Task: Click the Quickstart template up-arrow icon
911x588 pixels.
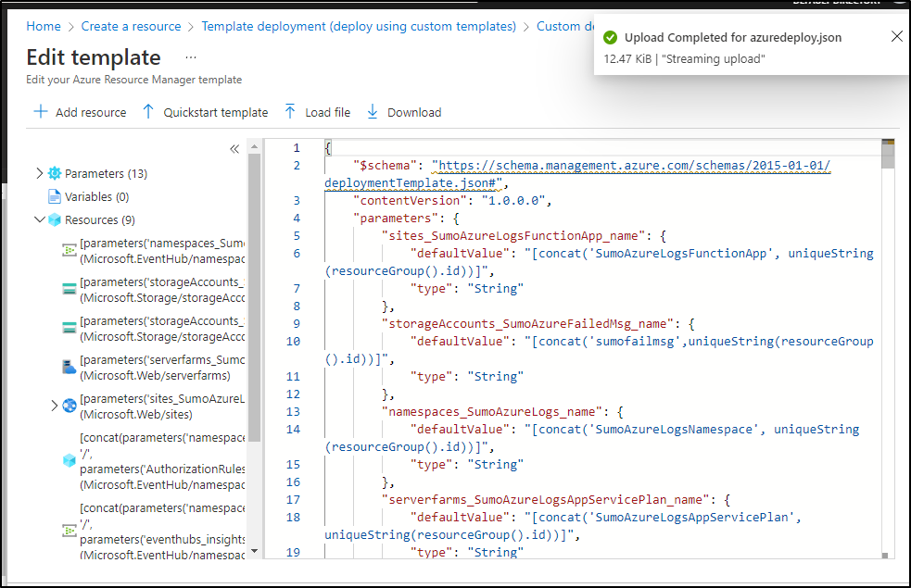Action: 148,111
